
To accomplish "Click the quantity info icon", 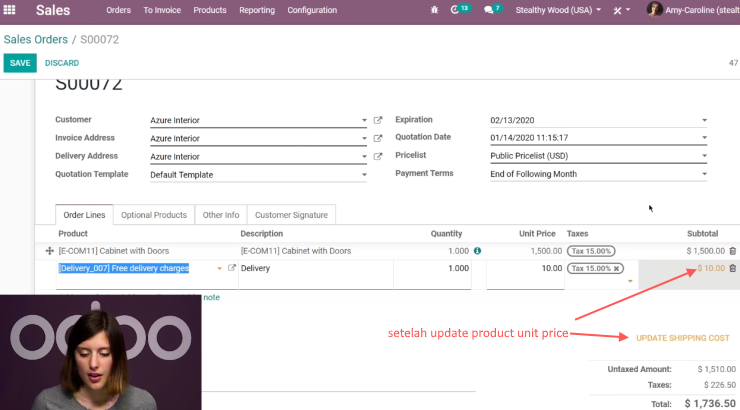I will (x=477, y=251).
